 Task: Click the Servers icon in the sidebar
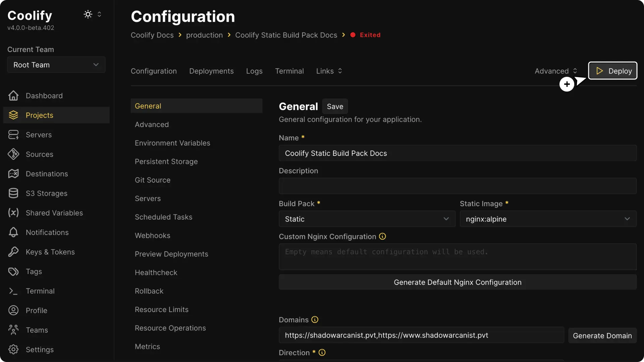13,135
